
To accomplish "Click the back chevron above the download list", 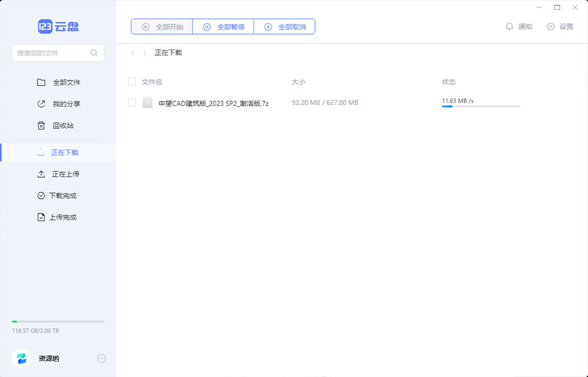I will (x=132, y=52).
